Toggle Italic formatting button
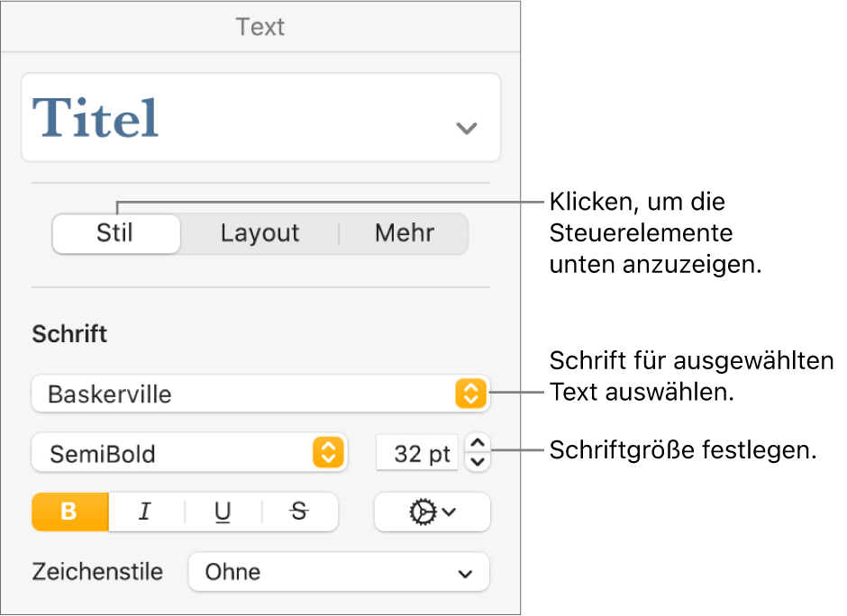This screenshot has height=616, width=847. [145, 512]
